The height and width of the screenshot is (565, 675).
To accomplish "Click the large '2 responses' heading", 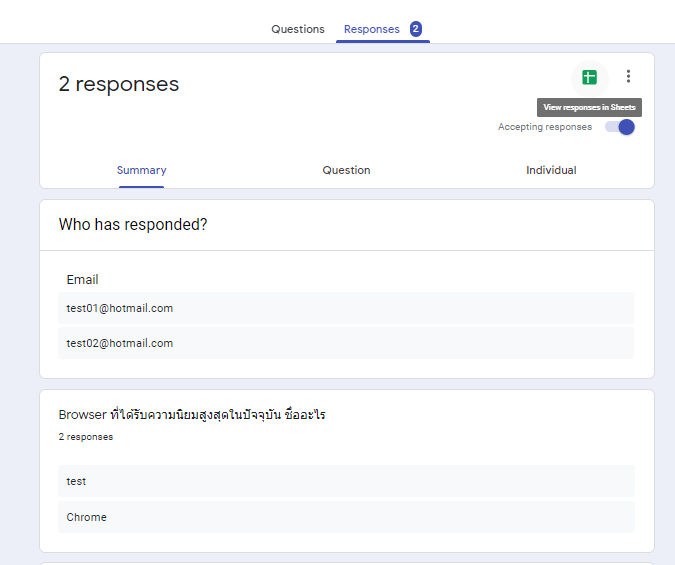I will [x=119, y=84].
